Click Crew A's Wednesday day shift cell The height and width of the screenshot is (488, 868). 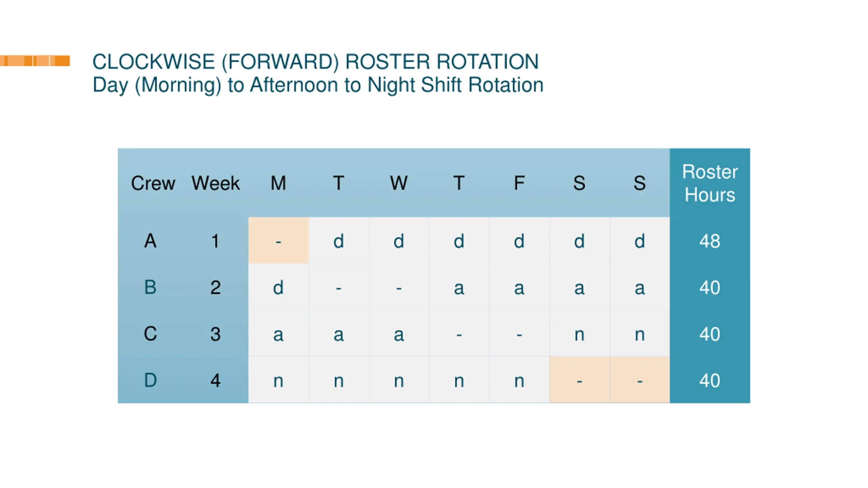coord(399,241)
